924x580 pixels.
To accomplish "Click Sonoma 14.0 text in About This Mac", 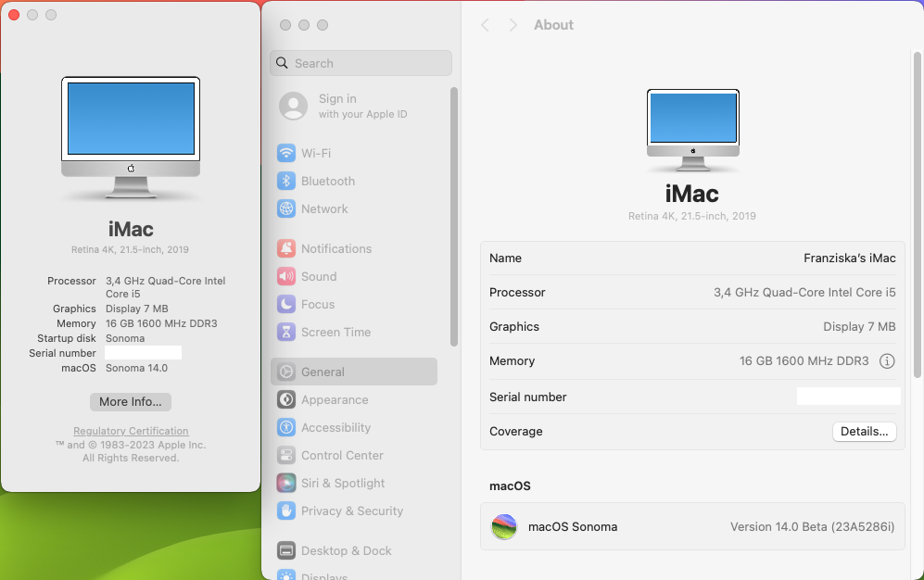I will [137, 368].
